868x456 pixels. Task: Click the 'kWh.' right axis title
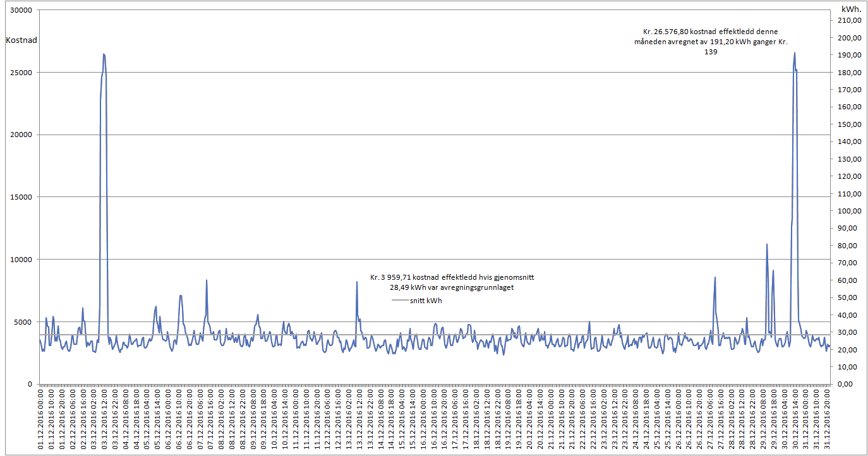[850, 9]
